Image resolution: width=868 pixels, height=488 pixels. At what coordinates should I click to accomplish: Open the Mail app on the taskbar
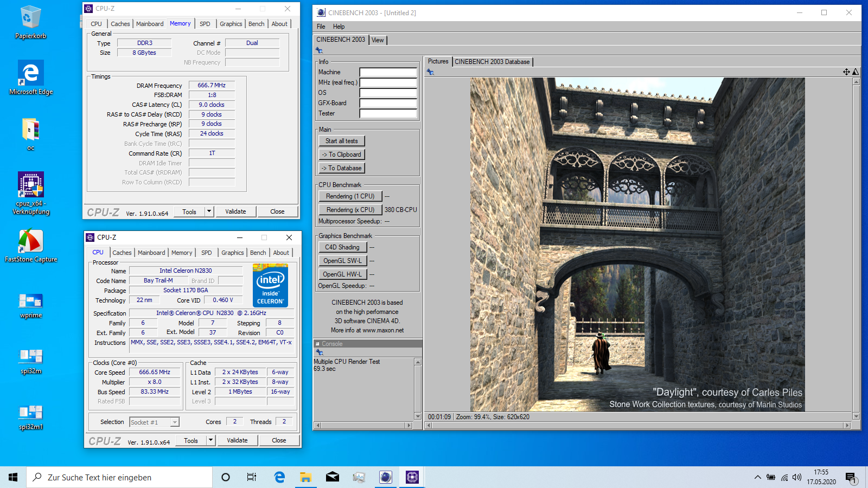tap(332, 477)
